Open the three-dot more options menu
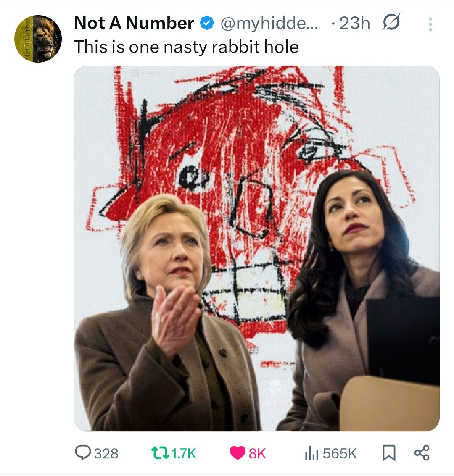Screen dimensions: 454x476 coord(430,24)
